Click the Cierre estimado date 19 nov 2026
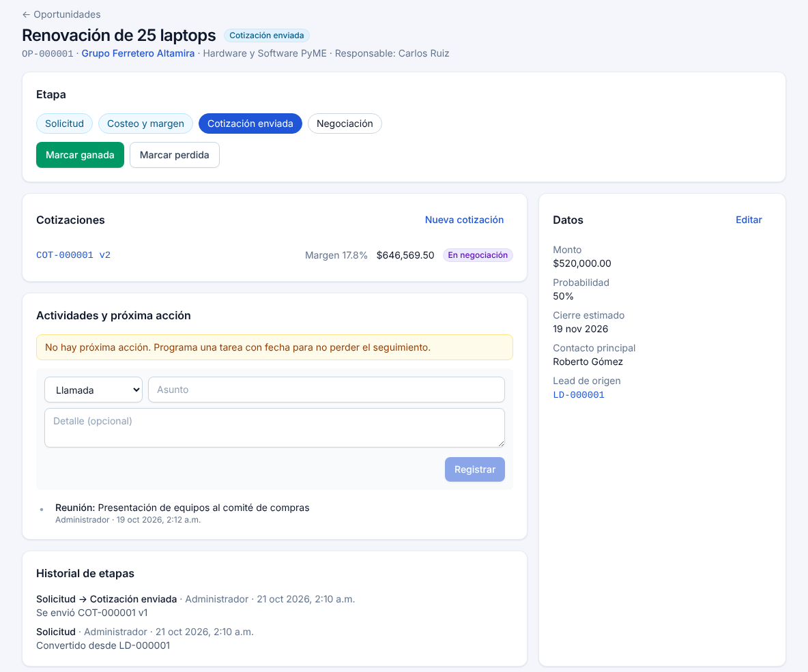Screen dimensions: 808x672 coord(580,329)
